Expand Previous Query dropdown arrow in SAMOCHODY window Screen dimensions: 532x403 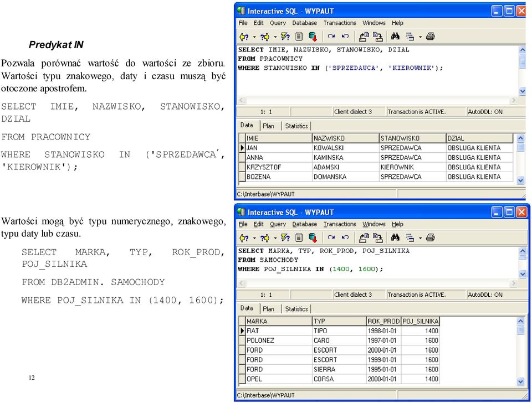[x=254, y=238]
